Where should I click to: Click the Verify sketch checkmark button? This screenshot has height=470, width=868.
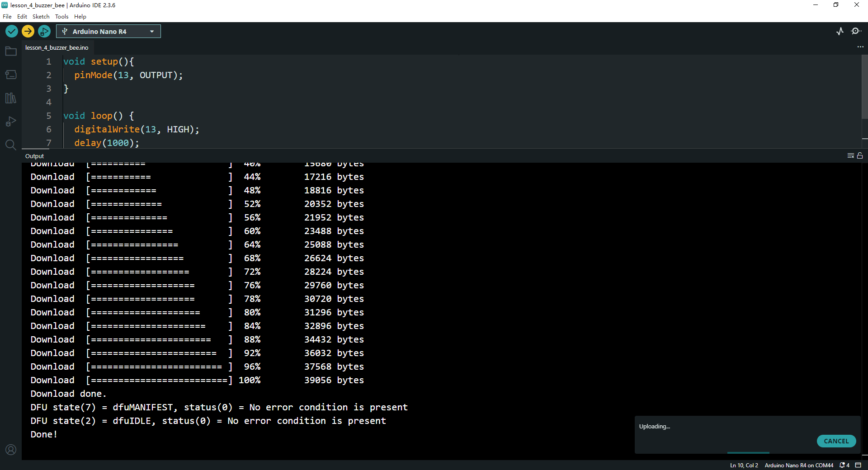tap(12, 31)
